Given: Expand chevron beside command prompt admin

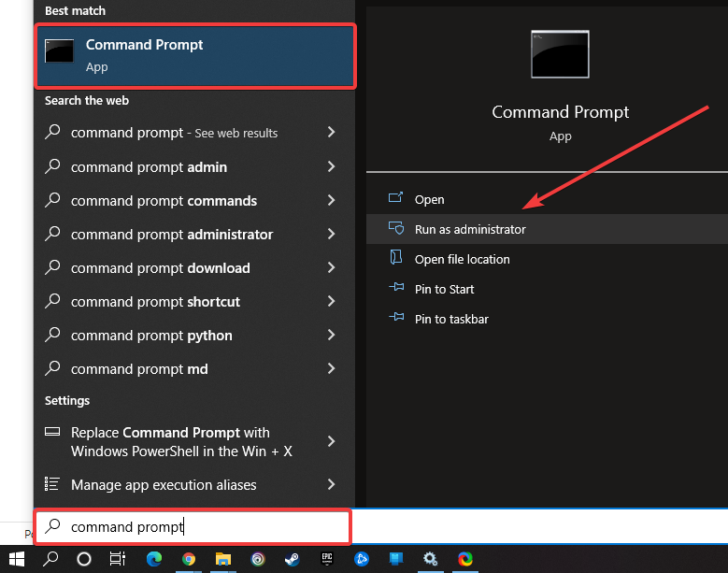Looking at the screenshot, I should coord(331,166).
